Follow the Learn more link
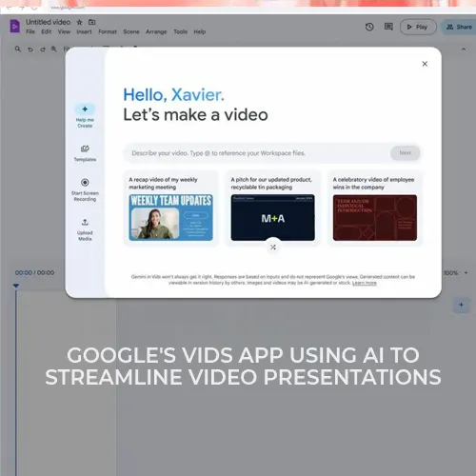 tap(365, 283)
